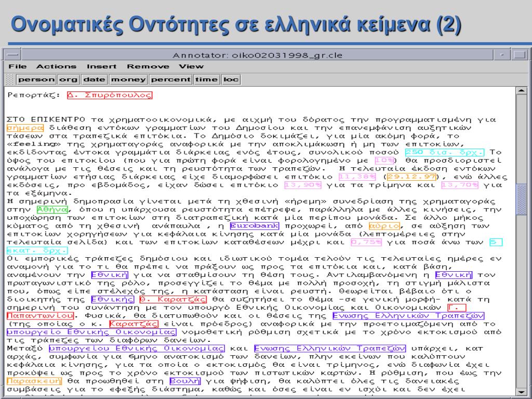Click the person tag button
The height and width of the screenshot is (399, 532).
click(36, 79)
